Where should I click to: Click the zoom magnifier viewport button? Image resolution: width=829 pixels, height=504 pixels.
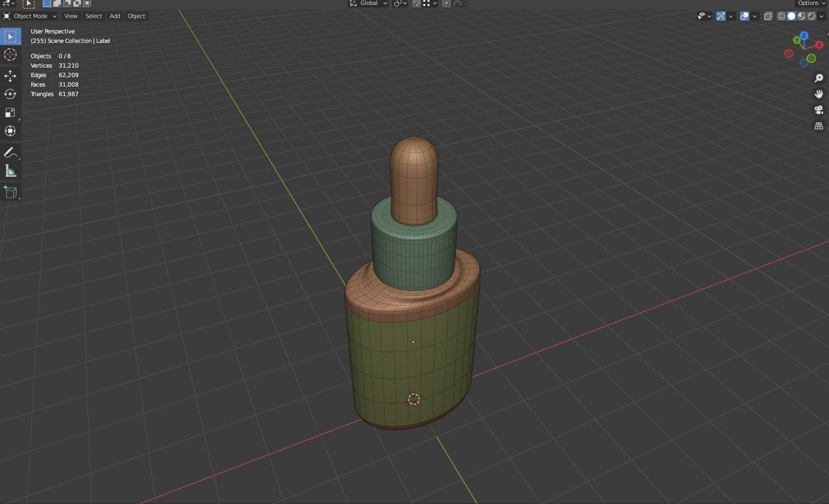[x=819, y=78]
